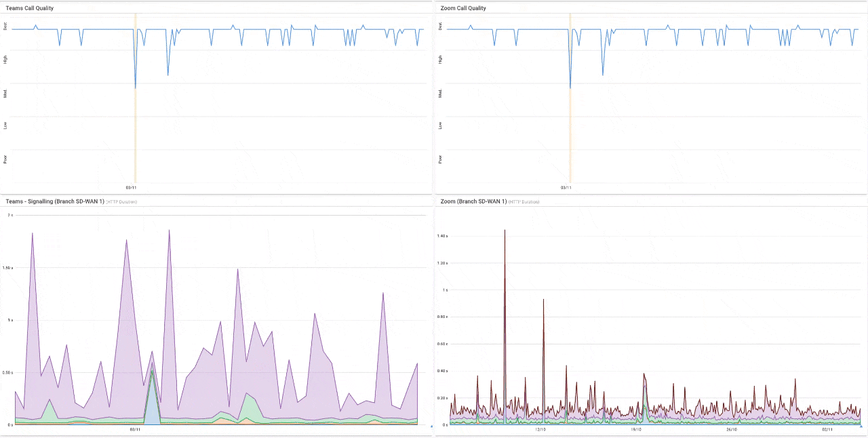Select the Zoom (Branch SD-WAN 1) panel title

click(473, 201)
